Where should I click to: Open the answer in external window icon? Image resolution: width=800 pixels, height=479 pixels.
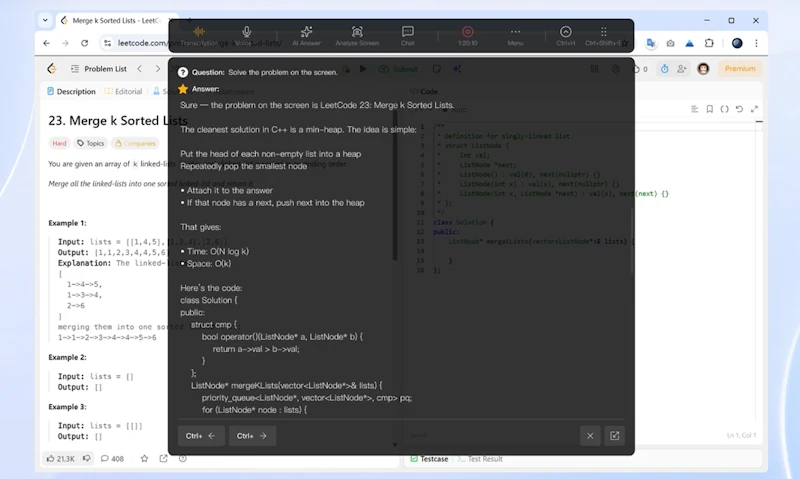pos(614,436)
